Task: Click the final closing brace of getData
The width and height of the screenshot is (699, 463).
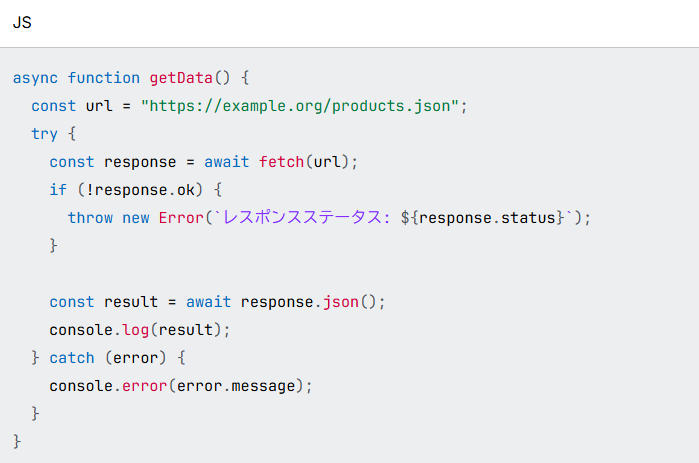Action: 17,441
